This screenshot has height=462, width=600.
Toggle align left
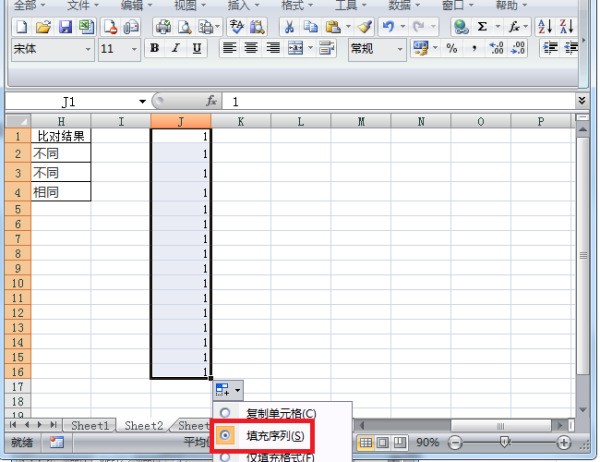pos(229,48)
